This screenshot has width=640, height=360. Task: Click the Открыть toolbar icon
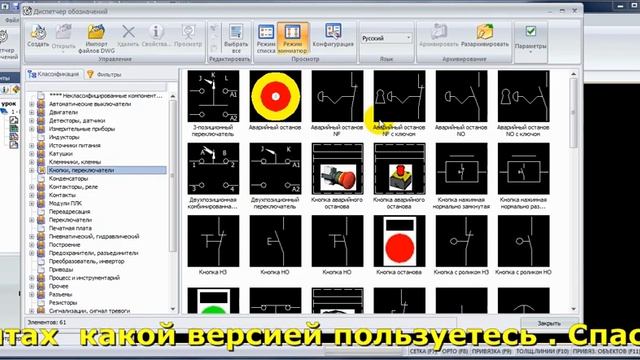tap(63, 38)
